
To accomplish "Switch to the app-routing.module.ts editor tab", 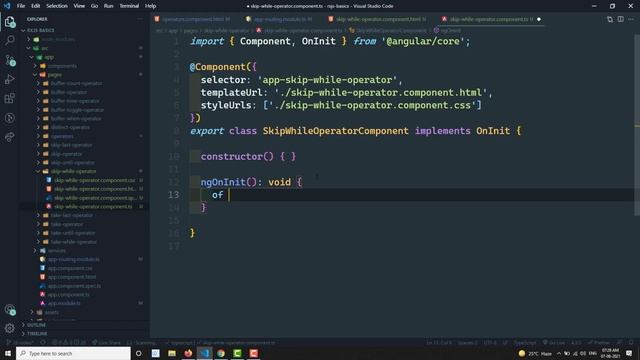I will pos(280,19).
